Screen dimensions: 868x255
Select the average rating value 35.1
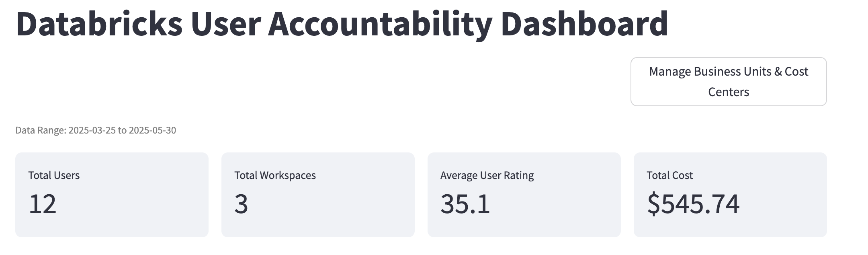point(465,204)
